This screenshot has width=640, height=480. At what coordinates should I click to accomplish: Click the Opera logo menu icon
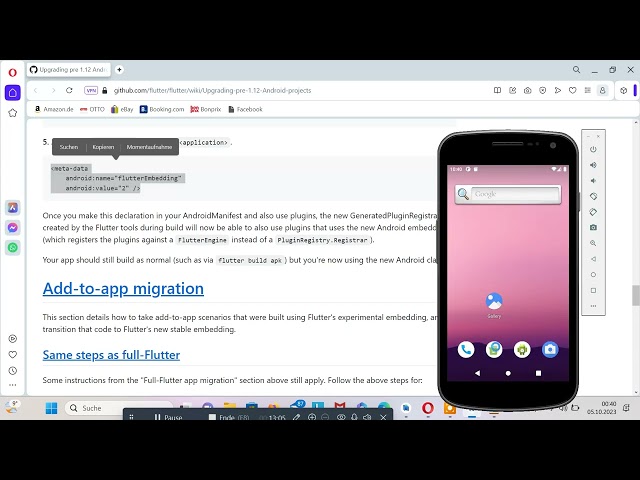[x=12, y=73]
